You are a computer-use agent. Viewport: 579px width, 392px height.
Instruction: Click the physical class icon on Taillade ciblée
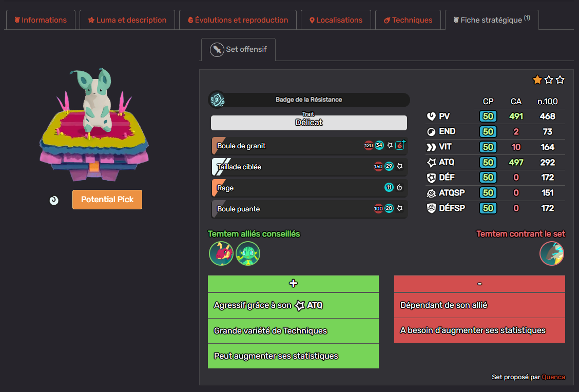click(399, 166)
